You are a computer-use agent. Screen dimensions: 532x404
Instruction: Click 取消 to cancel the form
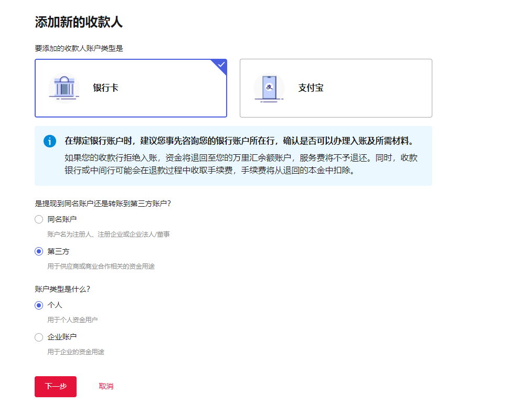105,386
